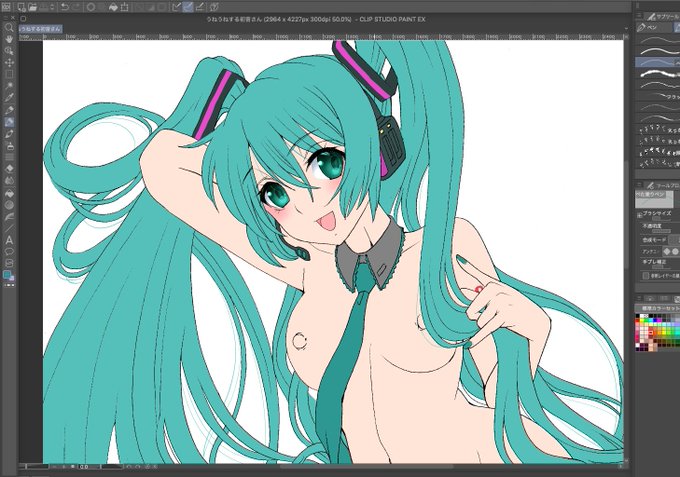The height and width of the screenshot is (477, 680).
Task: Open CLIP STUDIO support icon in top bar
Action: (215, 7)
